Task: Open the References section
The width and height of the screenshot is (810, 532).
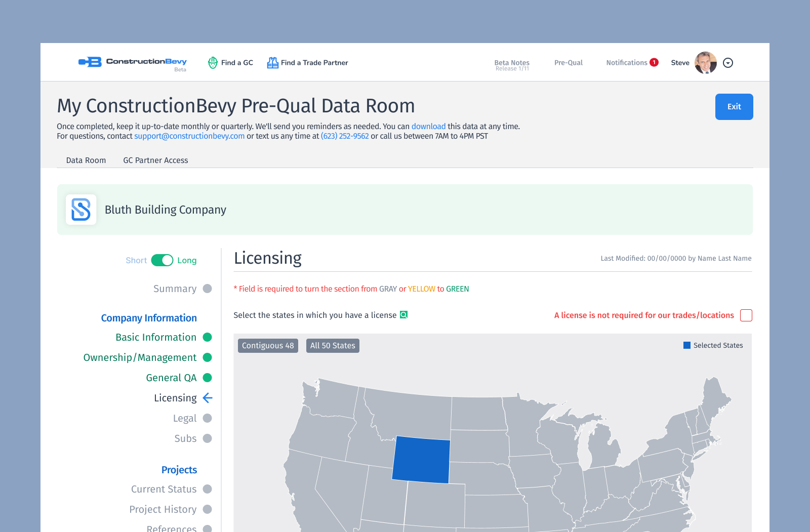Action: click(172, 528)
